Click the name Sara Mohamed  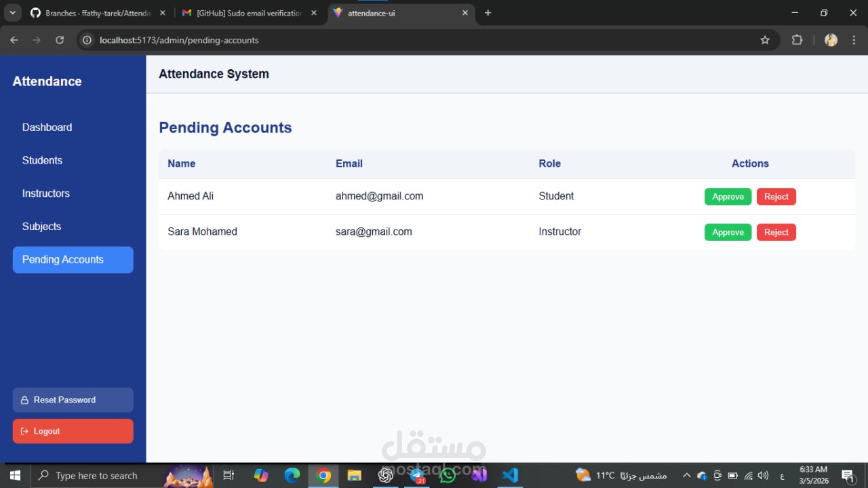pyautogui.click(x=202, y=231)
